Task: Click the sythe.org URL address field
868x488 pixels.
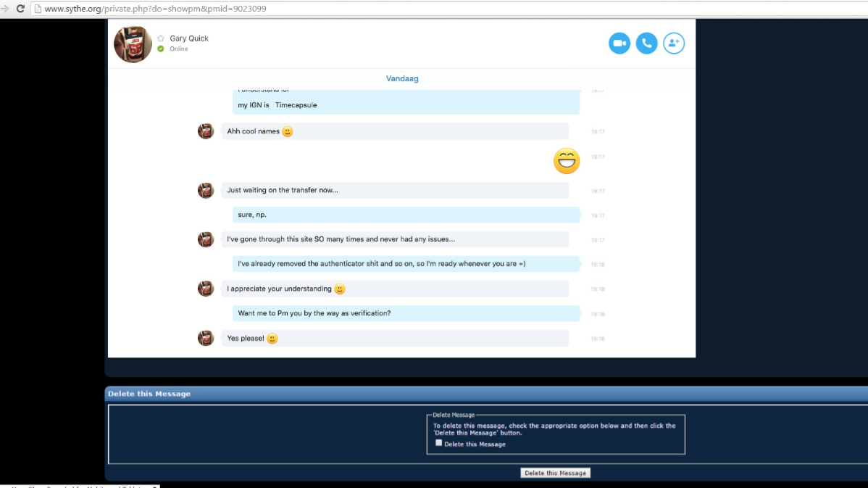Action: tap(448, 8)
